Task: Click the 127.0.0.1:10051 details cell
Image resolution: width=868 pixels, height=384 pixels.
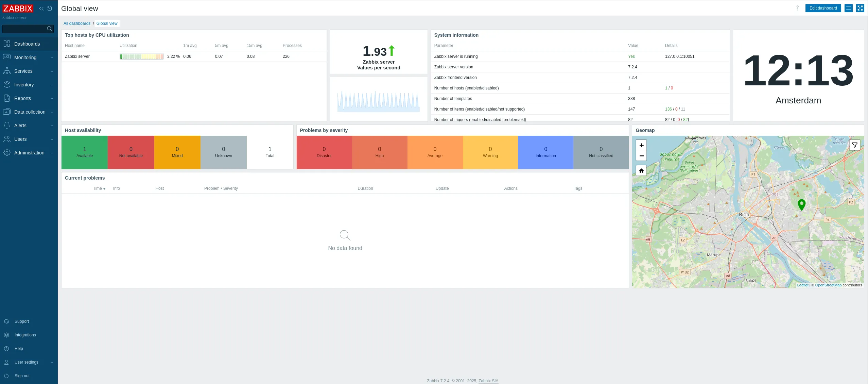Action: (x=680, y=56)
